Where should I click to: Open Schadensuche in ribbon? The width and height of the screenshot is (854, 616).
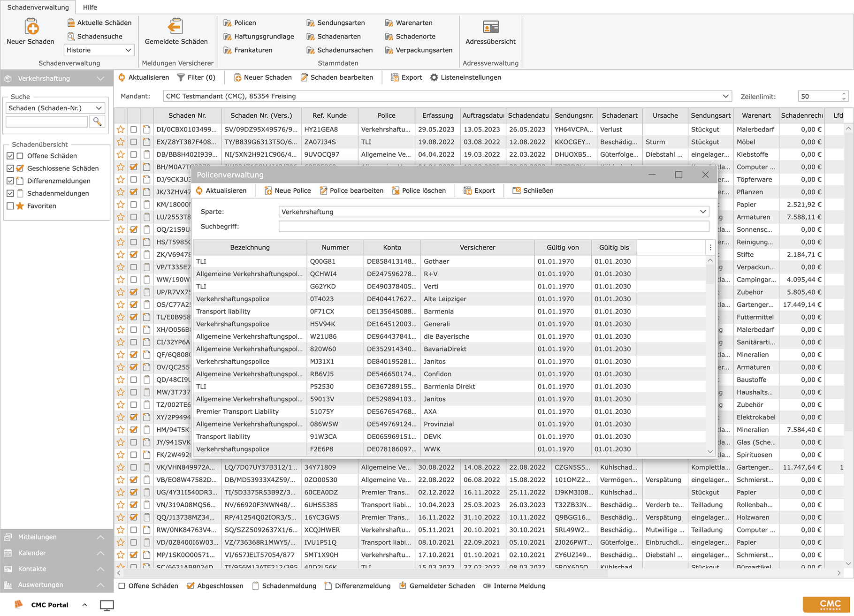(x=94, y=36)
